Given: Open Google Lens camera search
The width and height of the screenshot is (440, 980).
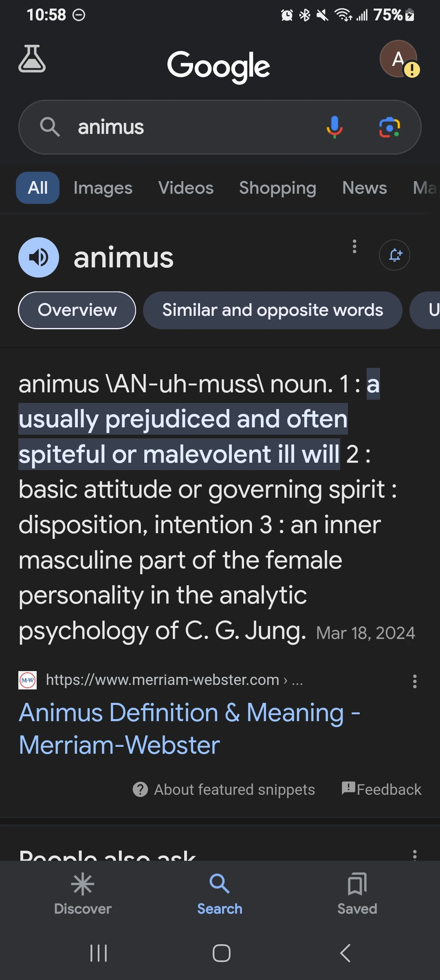Looking at the screenshot, I should 389,127.
